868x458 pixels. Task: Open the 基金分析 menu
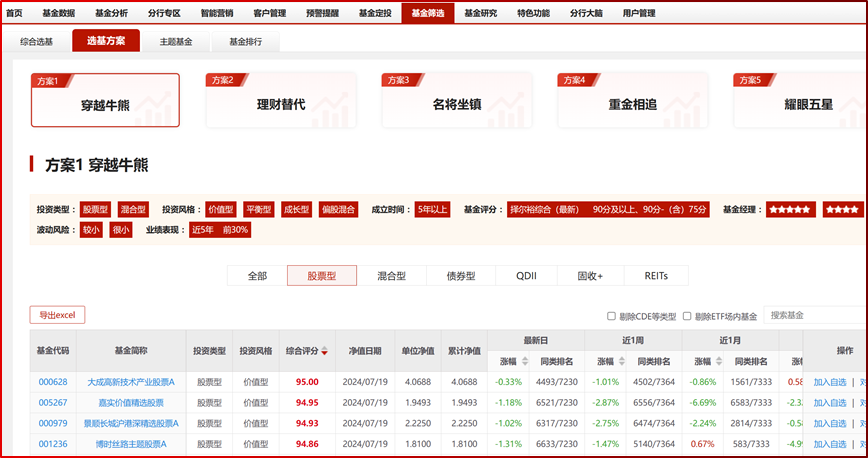coord(111,13)
